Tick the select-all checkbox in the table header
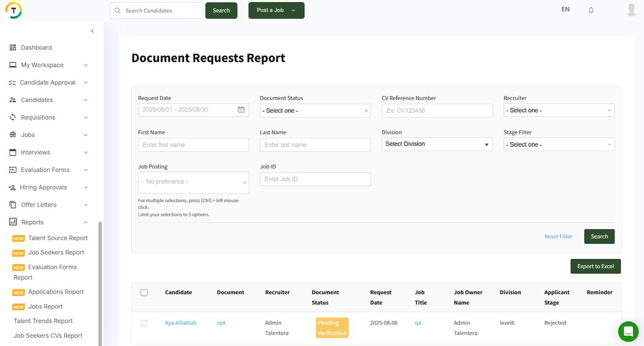This screenshot has height=346, width=644. tap(144, 293)
